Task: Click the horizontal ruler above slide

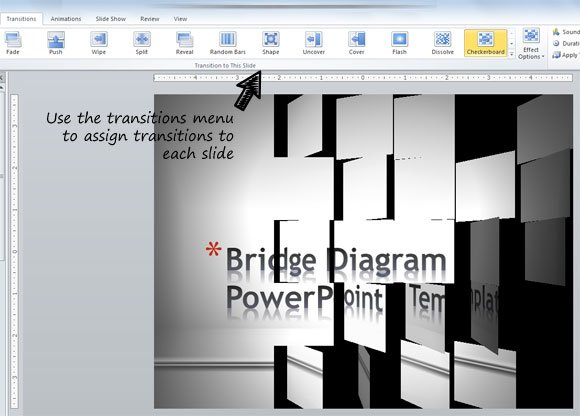Action: pyautogui.click(x=362, y=78)
